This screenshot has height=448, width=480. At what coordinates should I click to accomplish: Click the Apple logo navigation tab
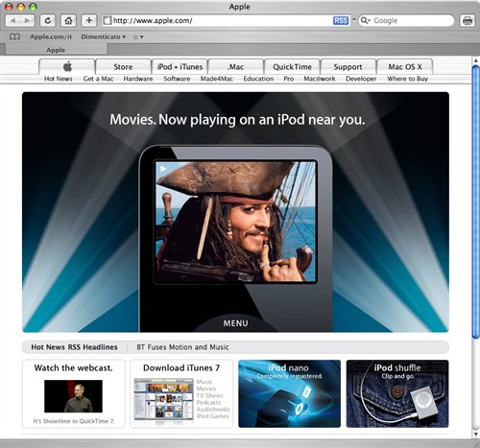tap(67, 66)
